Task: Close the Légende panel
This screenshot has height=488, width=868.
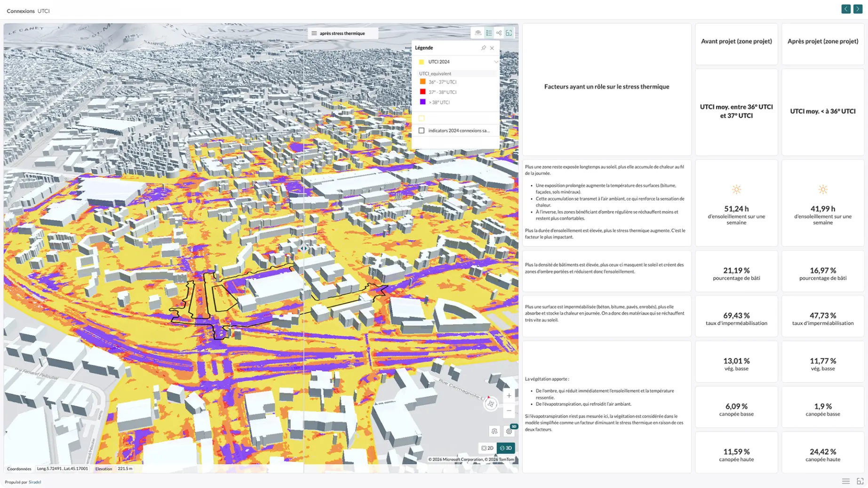Action: pos(492,48)
